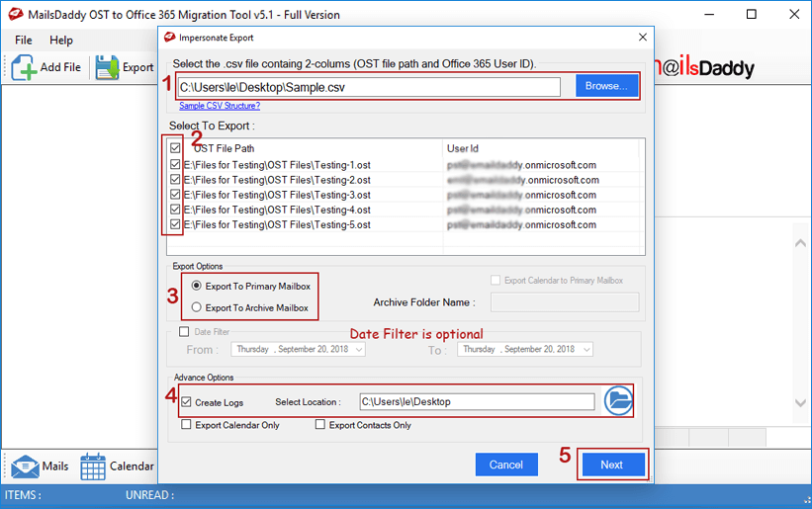The width and height of the screenshot is (812, 509).
Task: Uncheck the Testing-3.ost row checkbox
Action: coord(175,195)
